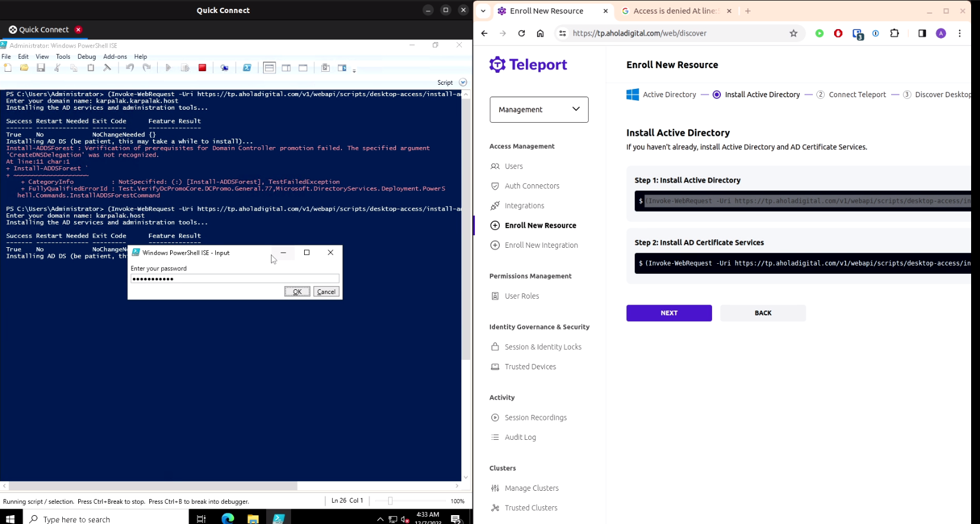Switch to Access is denied browser tab
Screen dimensions: 980x524
[675, 11]
